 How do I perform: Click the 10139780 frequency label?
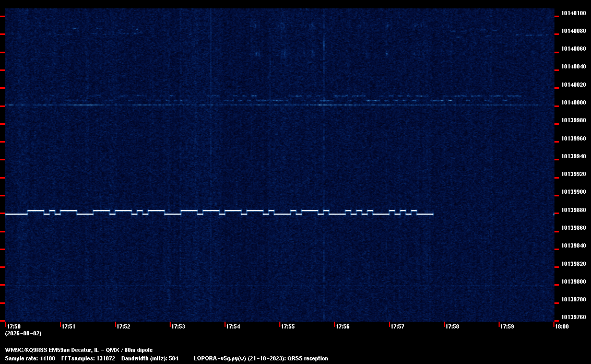pos(573,299)
